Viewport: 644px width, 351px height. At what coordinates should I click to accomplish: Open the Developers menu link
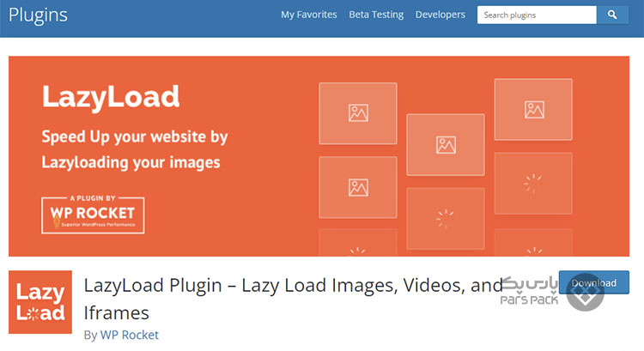(440, 15)
